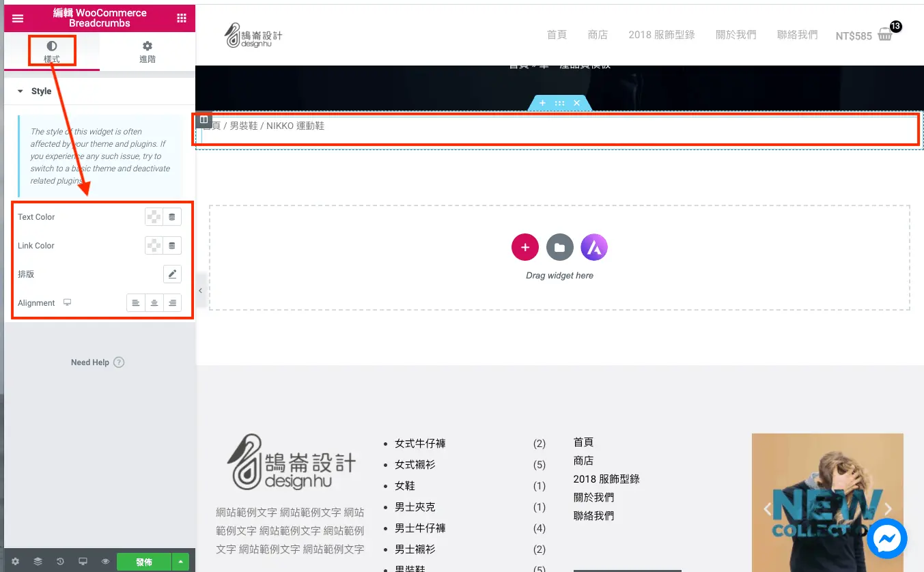
Task: Collapse the editor panel with the side handle
Action: pos(200,291)
